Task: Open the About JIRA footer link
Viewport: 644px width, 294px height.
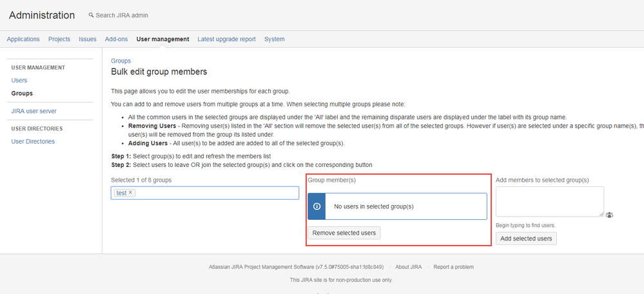Action: pyautogui.click(x=408, y=267)
